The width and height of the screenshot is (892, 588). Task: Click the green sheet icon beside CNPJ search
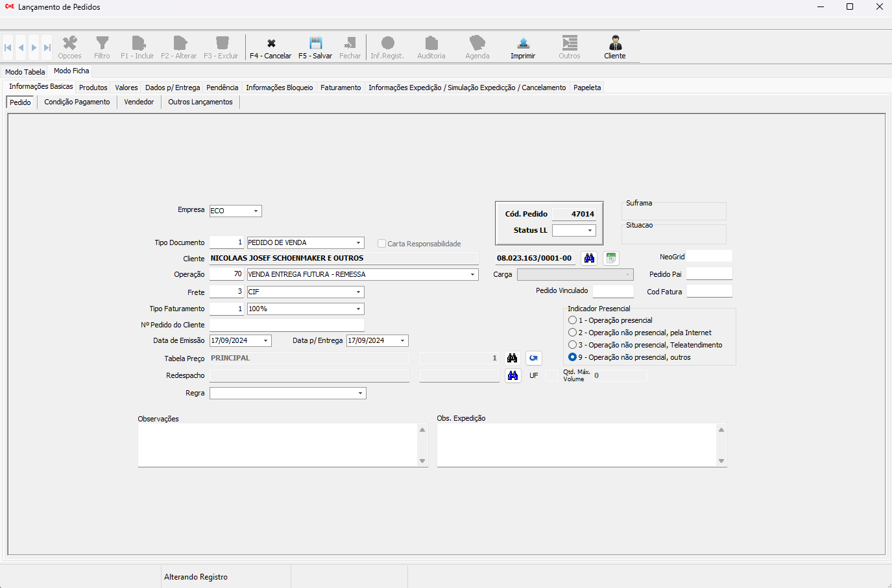(610, 259)
